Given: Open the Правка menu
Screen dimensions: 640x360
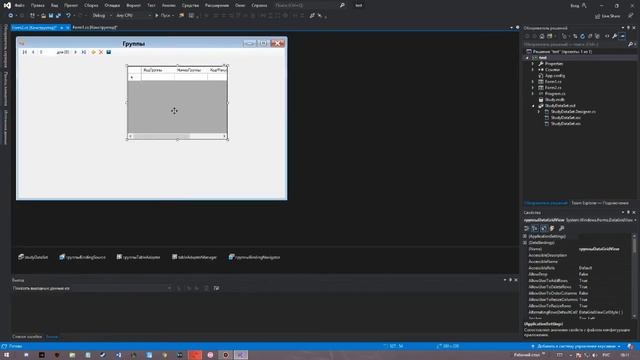Looking at the screenshot, I should tap(38, 6).
